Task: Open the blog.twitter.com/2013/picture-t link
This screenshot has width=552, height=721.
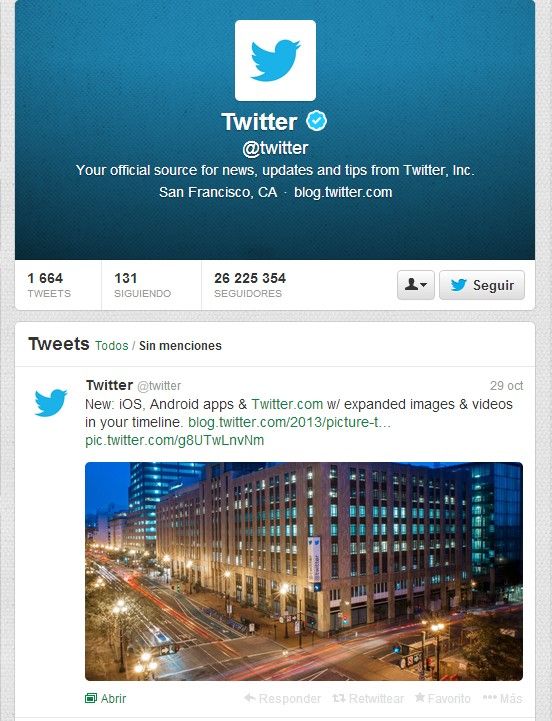Action: click(x=289, y=422)
